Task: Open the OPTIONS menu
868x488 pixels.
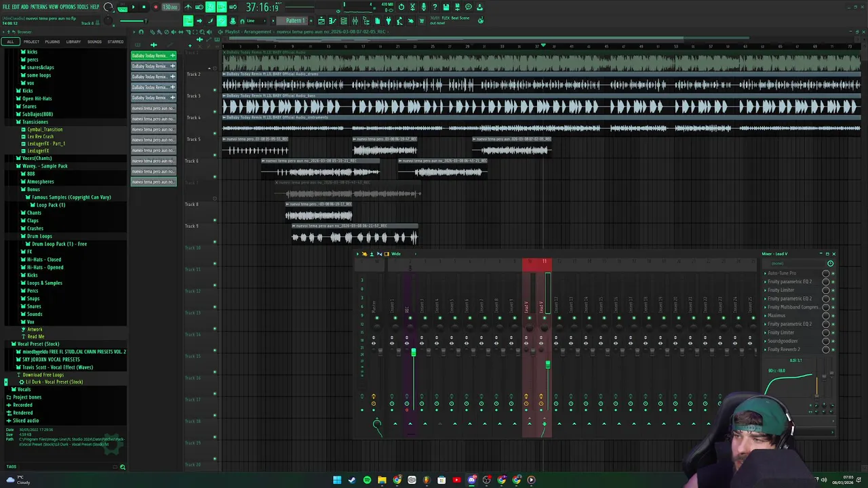Action: point(68,7)
